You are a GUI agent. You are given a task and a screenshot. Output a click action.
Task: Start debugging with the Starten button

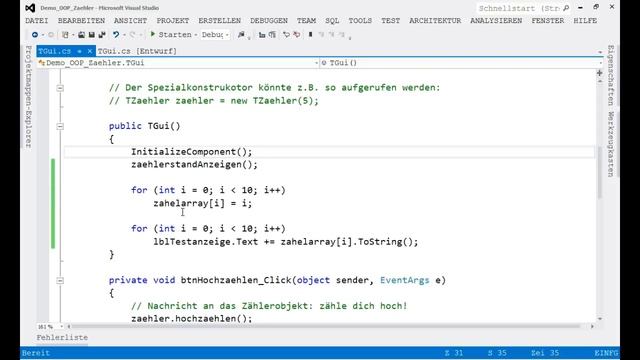171,35
